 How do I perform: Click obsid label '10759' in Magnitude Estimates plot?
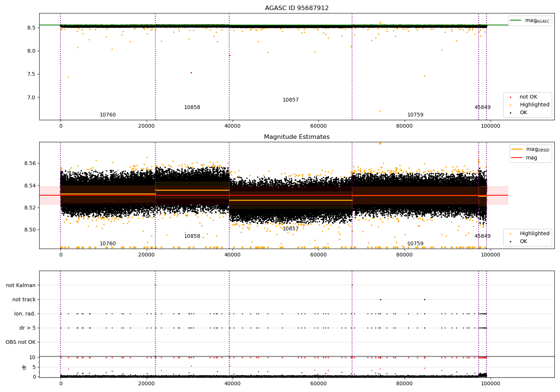click(415, 244)
